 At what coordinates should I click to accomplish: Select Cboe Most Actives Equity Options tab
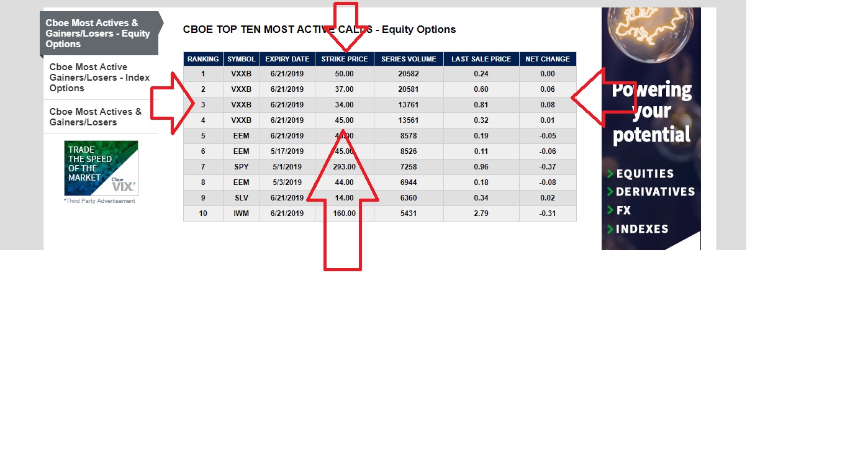pos(99,34)
